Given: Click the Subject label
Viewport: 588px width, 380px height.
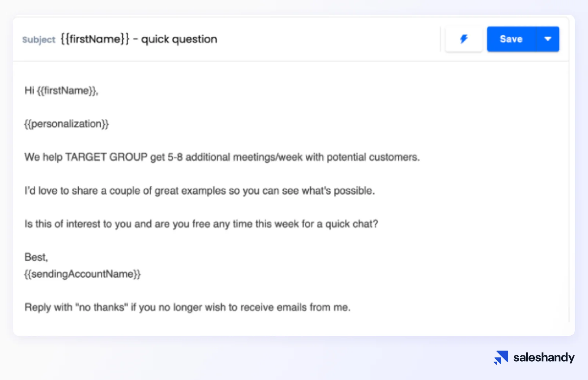Looking at the screenshot, I should (38, 40).
